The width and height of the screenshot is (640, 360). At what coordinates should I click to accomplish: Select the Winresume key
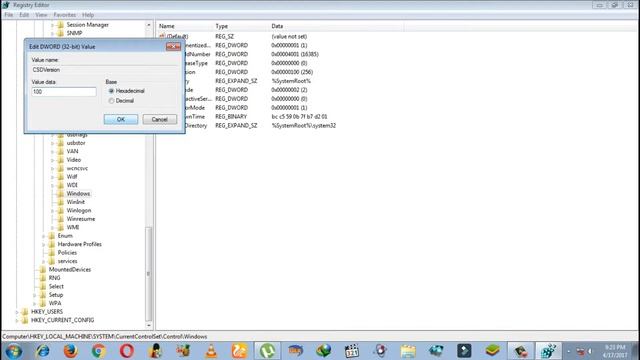pyautogui.click(x=81, y=219)
